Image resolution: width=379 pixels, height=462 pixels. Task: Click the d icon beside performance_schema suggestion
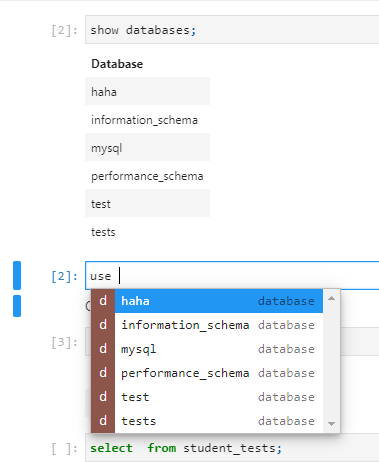(103, 373)
